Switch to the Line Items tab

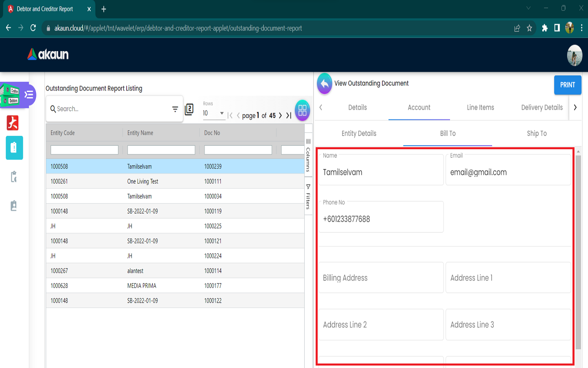[x=480, y=108]
